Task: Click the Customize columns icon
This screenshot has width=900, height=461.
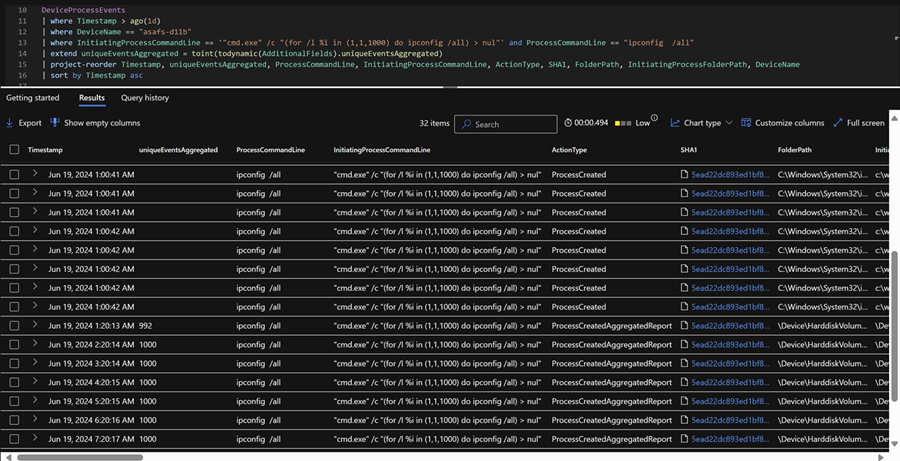Action: click(746, 123)
